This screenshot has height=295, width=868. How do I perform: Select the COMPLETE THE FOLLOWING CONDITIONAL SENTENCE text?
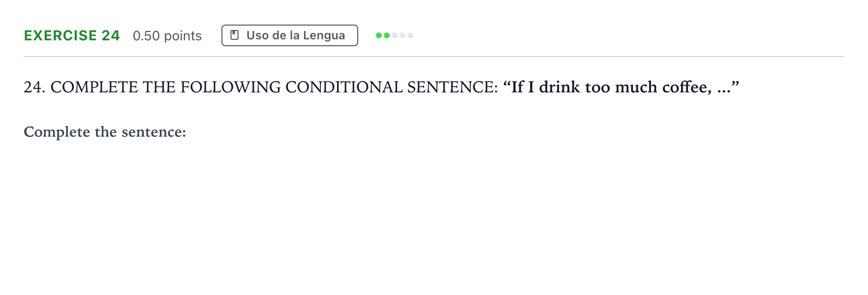274,87
